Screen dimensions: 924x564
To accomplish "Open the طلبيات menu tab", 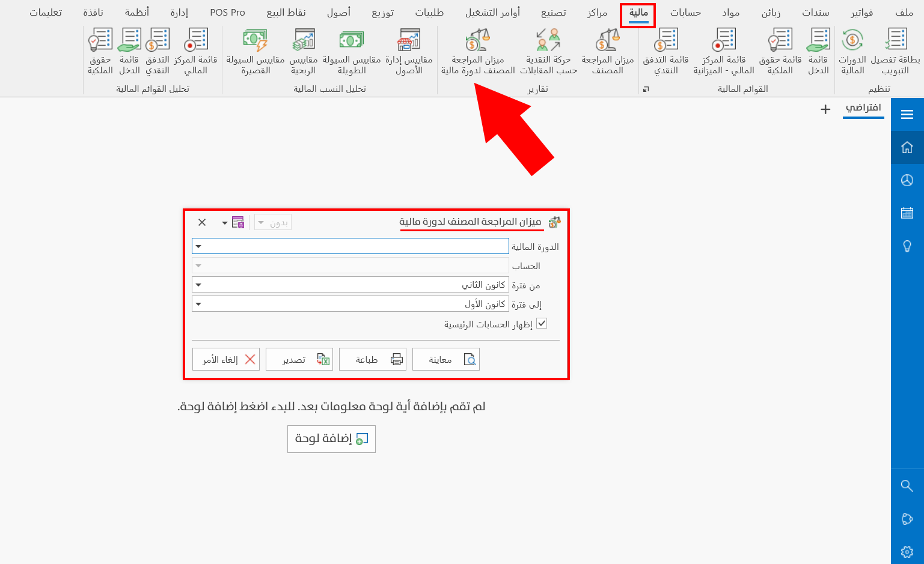I will coord(429,13).
